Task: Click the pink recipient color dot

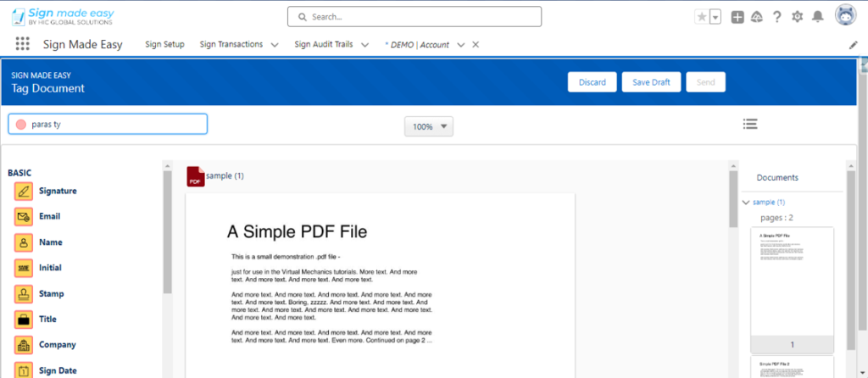Action: [x=21, y=125]
